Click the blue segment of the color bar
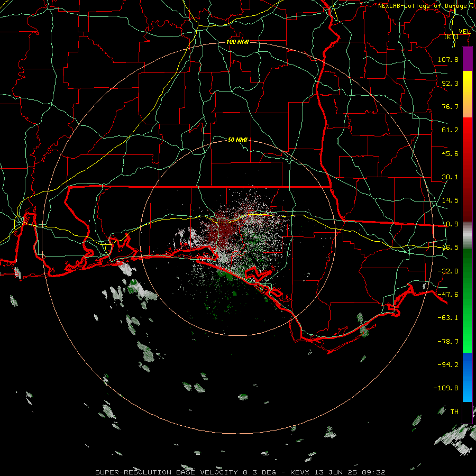The height and width of the screenshot is (476, 476). 467,377
